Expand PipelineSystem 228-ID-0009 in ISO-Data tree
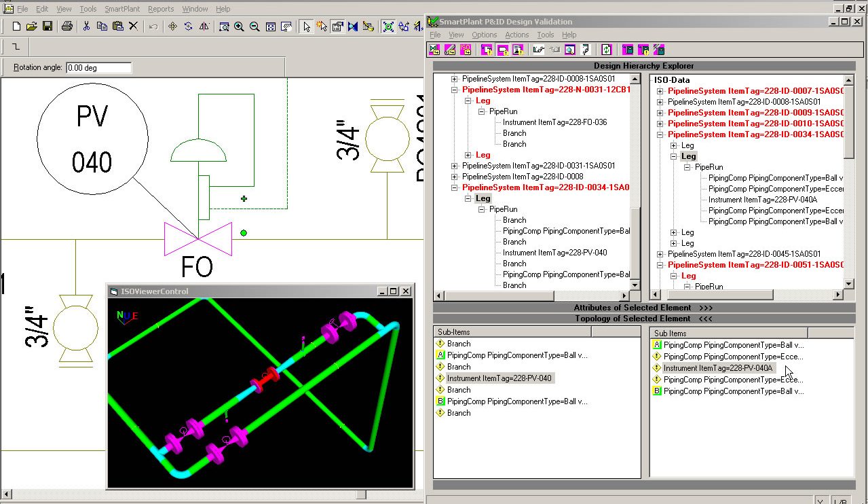Image resolution: width=868 pixels, height=504 pixels. (x=660, y=113)
